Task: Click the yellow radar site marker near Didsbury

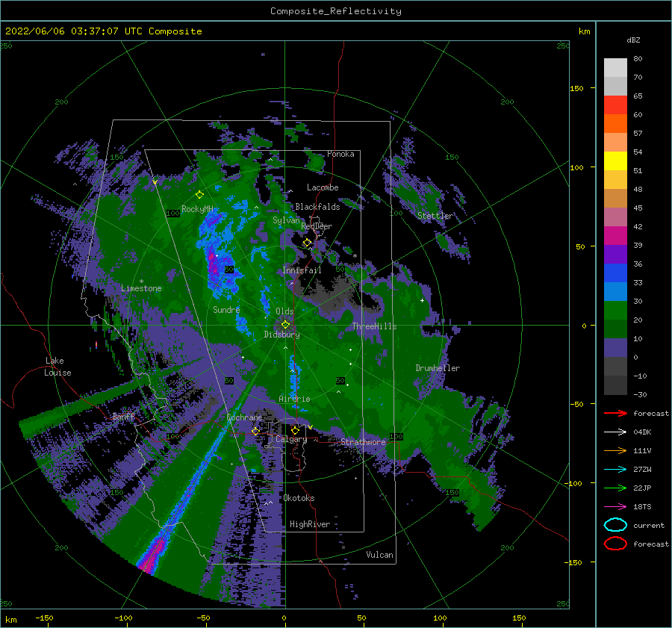Action: pos(285,325)
